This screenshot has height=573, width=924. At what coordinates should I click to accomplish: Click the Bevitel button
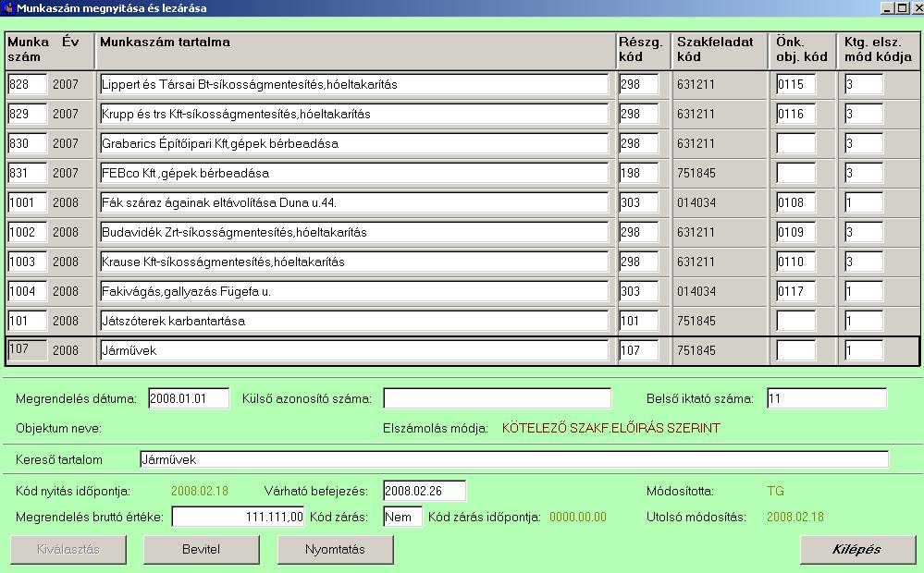(x=201, y=550)
